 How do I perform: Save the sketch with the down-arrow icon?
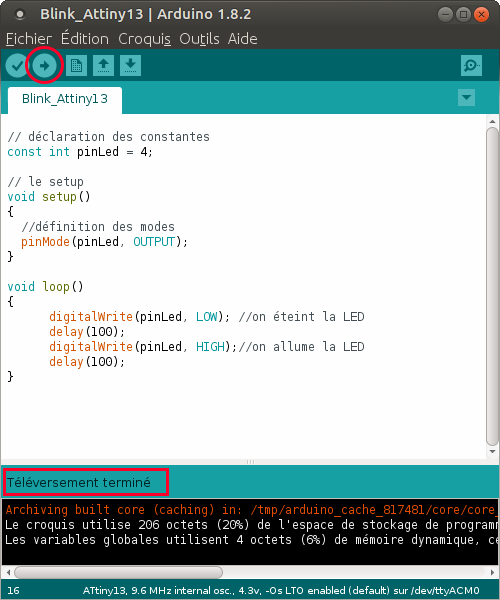click(x=130, y=66)
